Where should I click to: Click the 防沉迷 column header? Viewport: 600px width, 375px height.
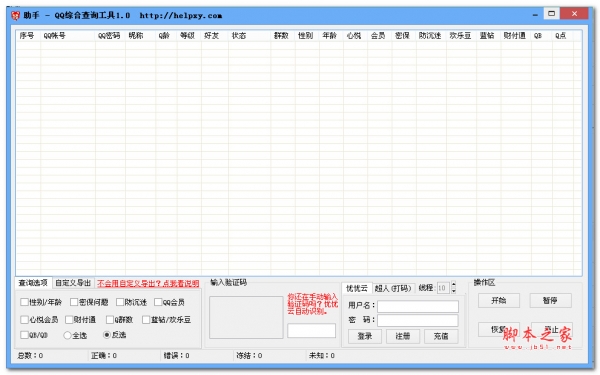[431, 36]
